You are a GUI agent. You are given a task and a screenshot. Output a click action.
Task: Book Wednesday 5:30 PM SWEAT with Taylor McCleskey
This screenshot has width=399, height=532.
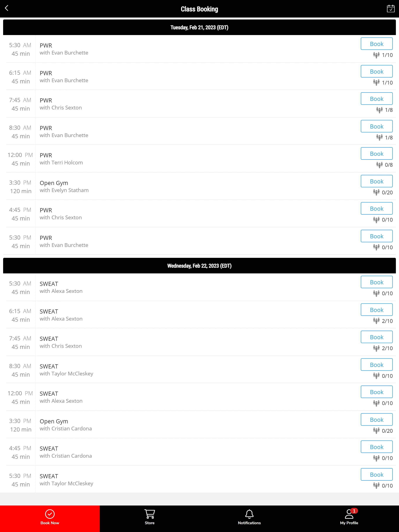[376, 475]
